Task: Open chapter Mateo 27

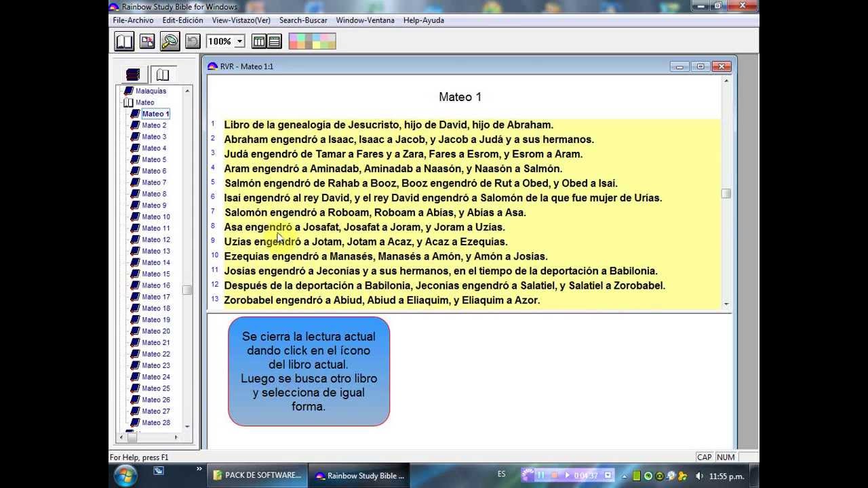Action: pos(156,411)
